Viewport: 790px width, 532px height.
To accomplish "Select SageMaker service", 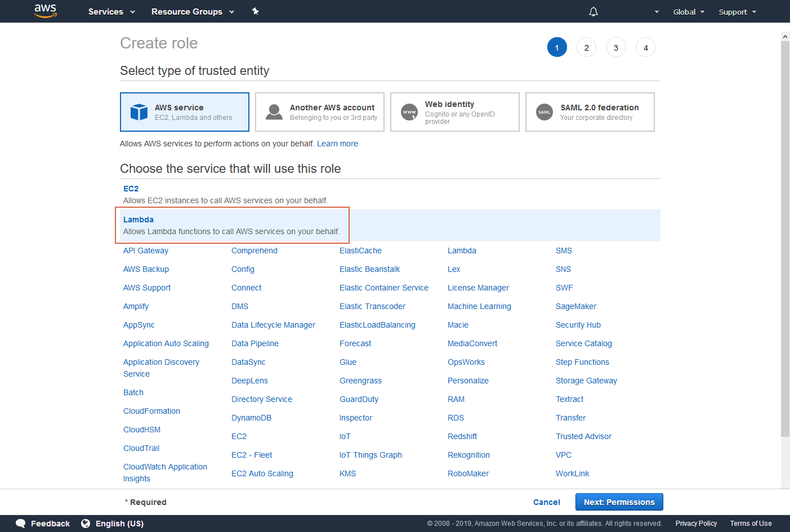I will click(x=576, y=306).
